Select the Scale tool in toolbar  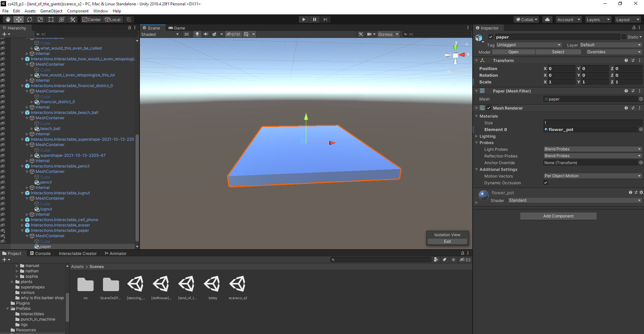click(40, 19)
